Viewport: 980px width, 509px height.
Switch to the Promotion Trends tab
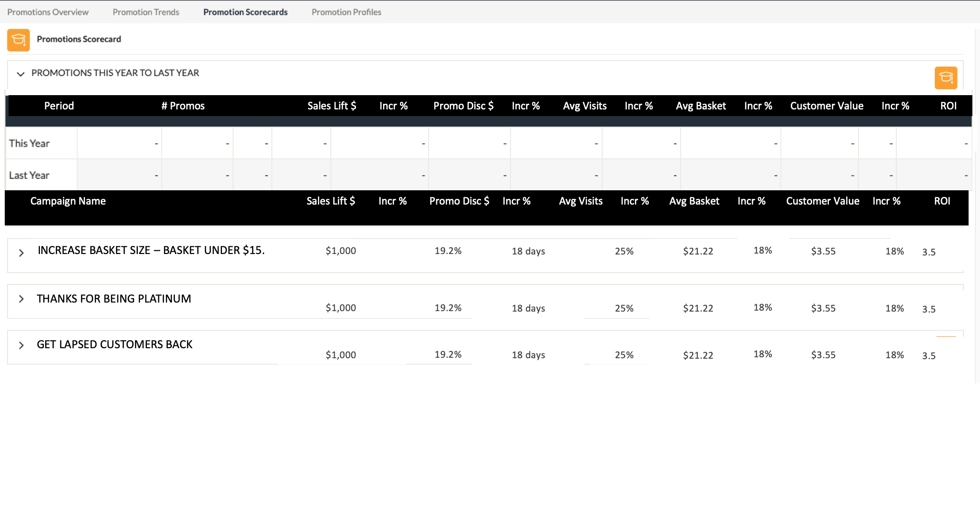click(145, 12)
